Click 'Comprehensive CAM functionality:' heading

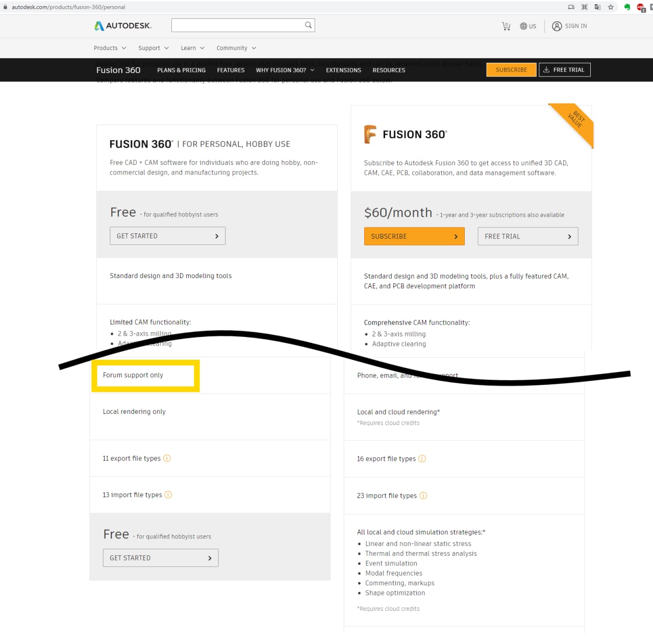click(417, 323)
